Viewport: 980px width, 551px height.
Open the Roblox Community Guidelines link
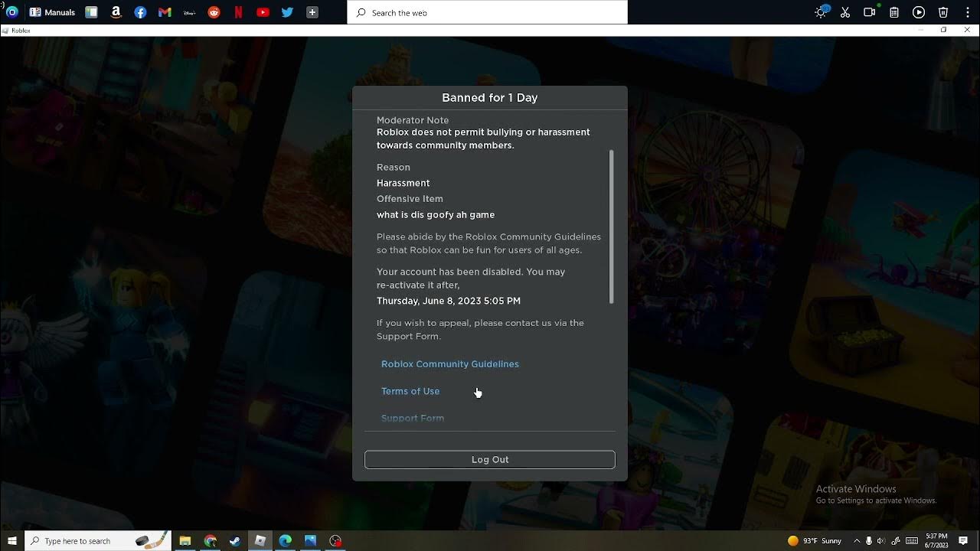450,364
